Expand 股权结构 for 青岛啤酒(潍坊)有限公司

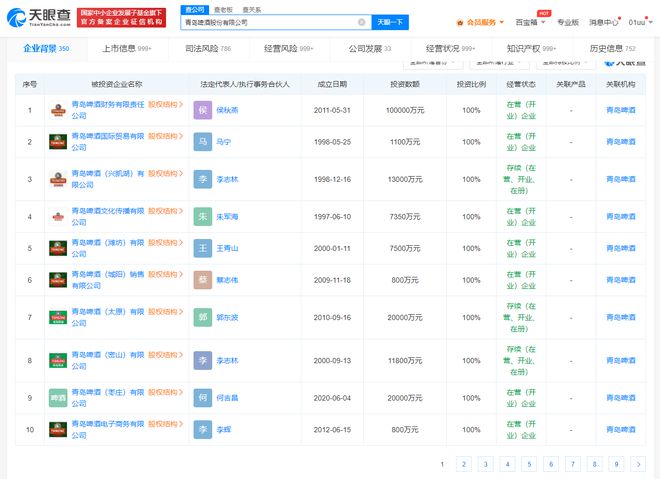pos(165,242)
